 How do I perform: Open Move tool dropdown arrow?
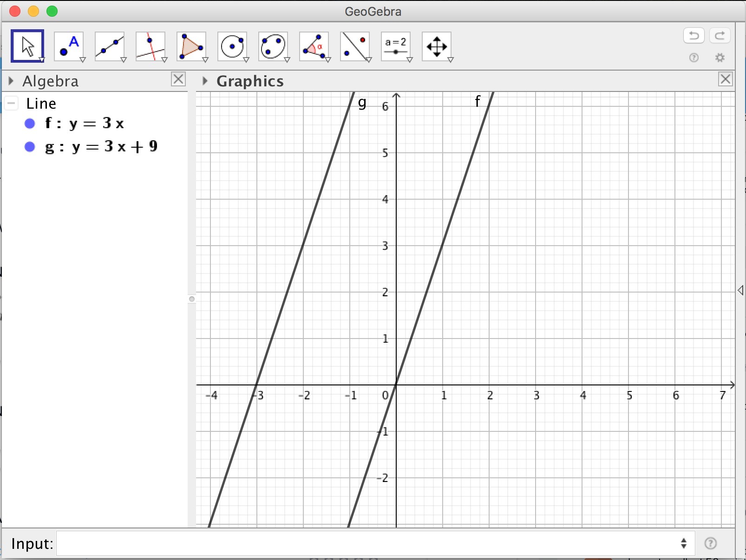point(42,59)
